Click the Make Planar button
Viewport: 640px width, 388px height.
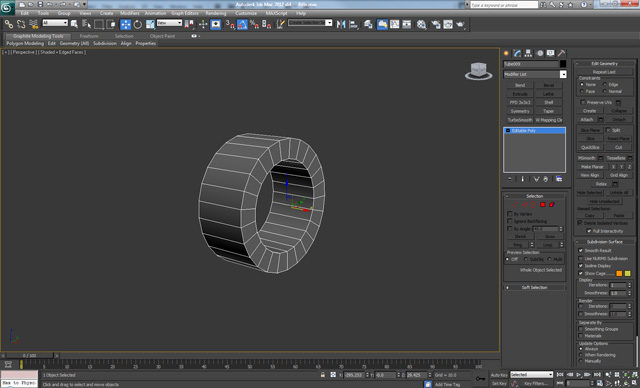click(x=592, y=167)
